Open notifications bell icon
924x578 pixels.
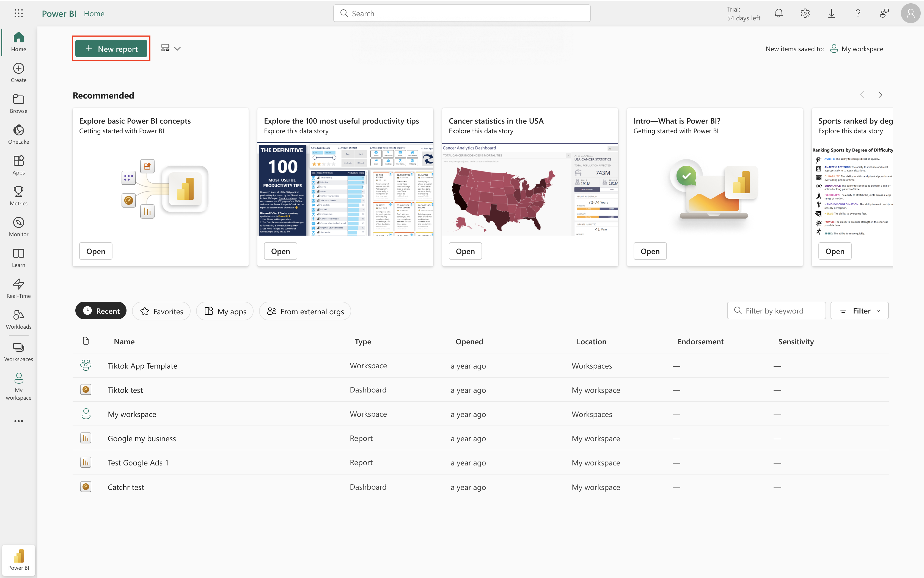pos(779,13)
